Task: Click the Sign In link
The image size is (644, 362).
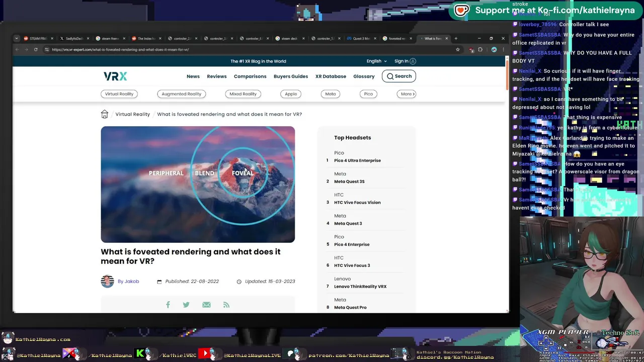Action: point(405,61)
